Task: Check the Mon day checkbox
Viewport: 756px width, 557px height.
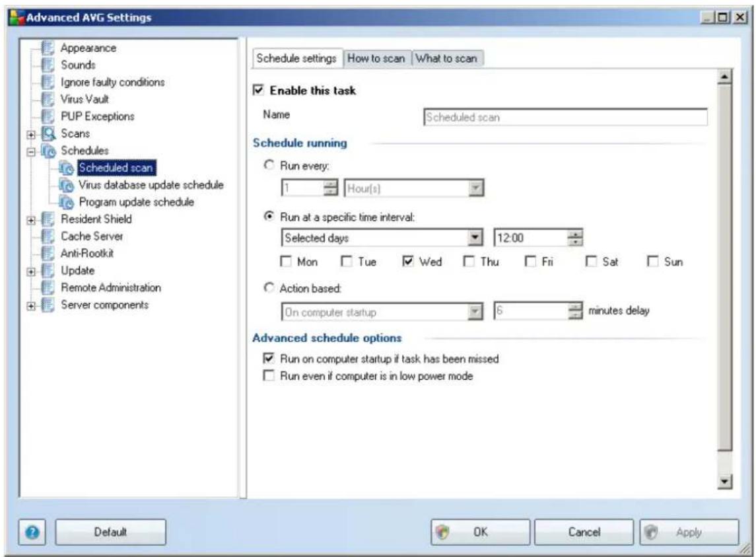Action: point(286,262)
